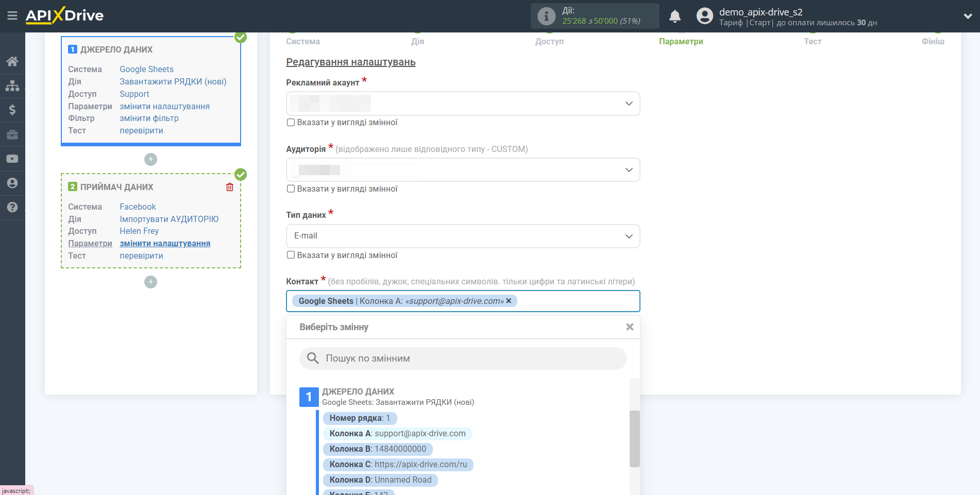Open the Рекламний акаунт dropdown

click(x=463, y=104)
